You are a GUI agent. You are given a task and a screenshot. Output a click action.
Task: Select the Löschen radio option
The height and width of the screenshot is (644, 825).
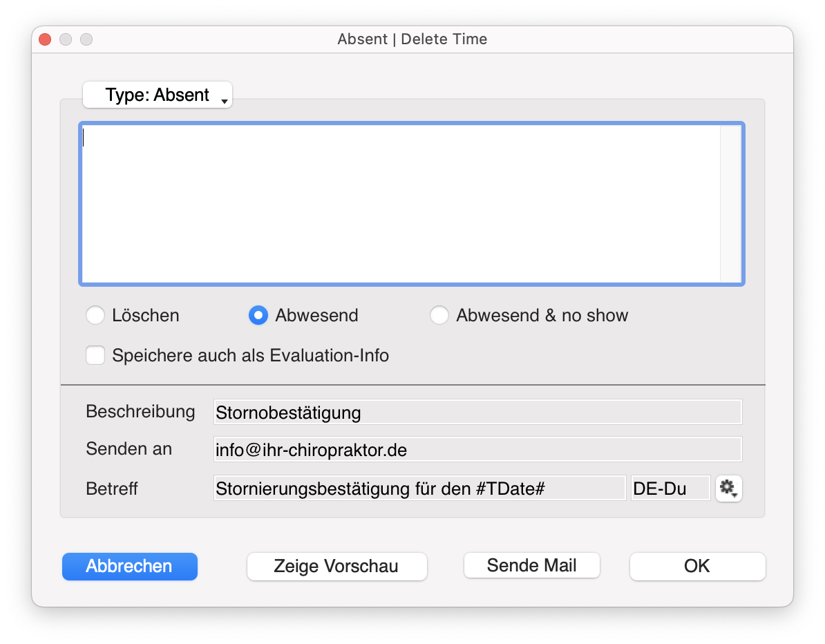point(95,316)
